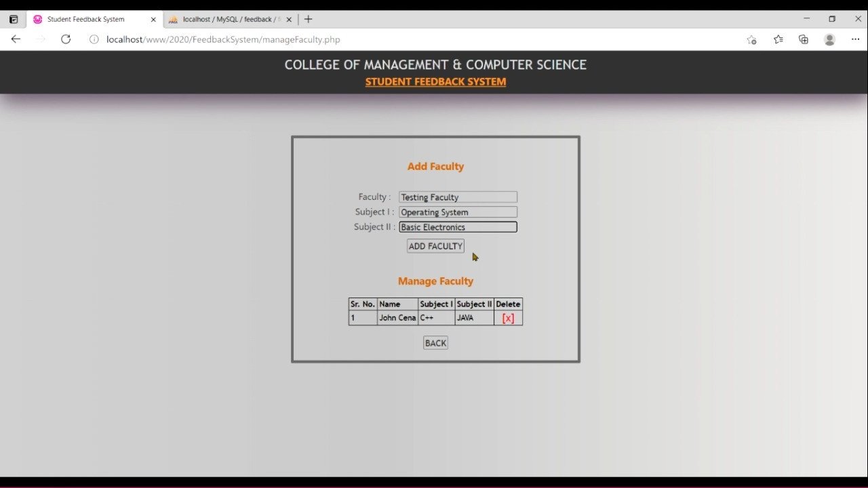868x488 pixels.
Task: Focus the Subject I text field
Action: click(x=458, y=212)
